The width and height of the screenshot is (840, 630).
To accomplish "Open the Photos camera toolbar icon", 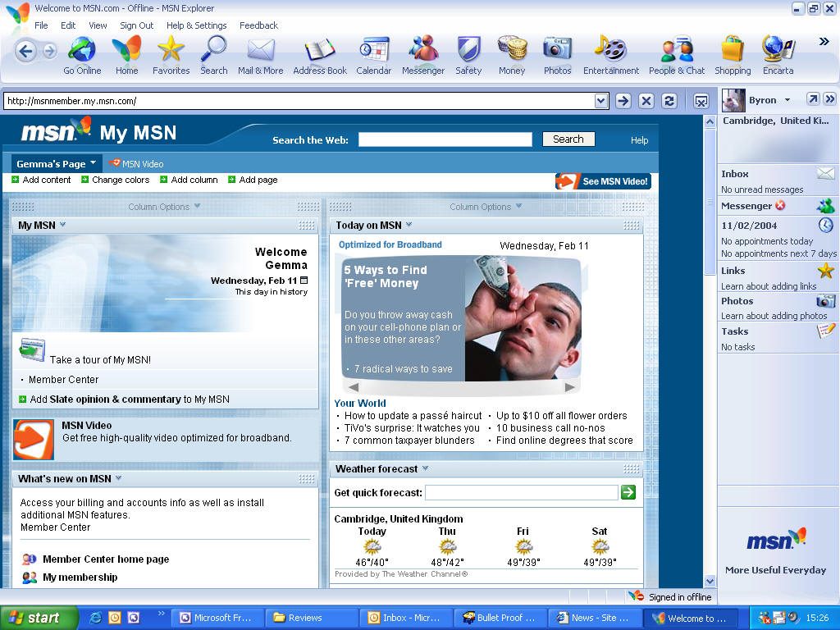I will tap(557, 50).
